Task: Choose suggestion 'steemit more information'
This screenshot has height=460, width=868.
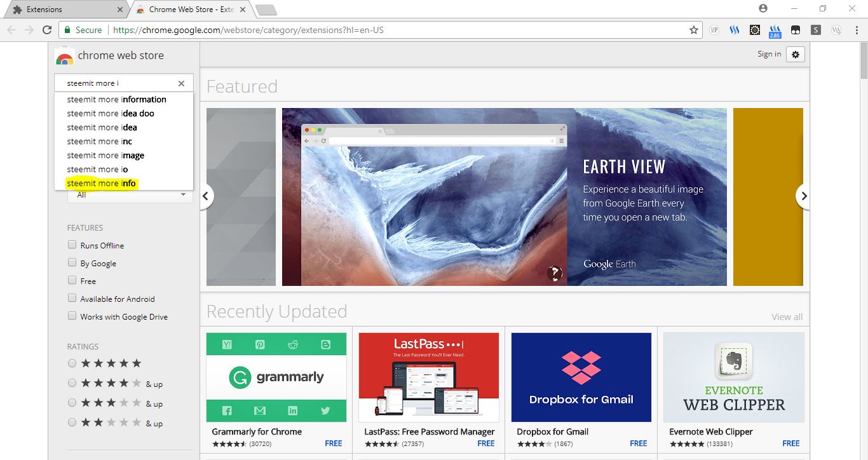Action: click(124, 100)
